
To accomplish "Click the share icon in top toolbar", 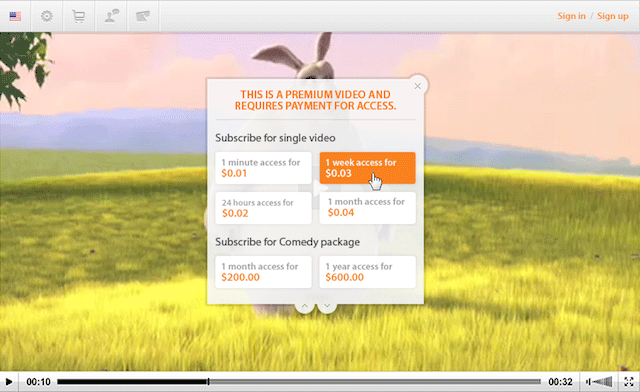I will pyautogui.click(x=143, y=16).
